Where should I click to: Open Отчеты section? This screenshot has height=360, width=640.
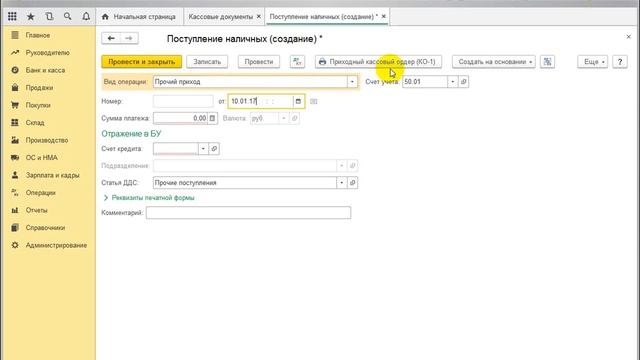[x=49, y=210]
